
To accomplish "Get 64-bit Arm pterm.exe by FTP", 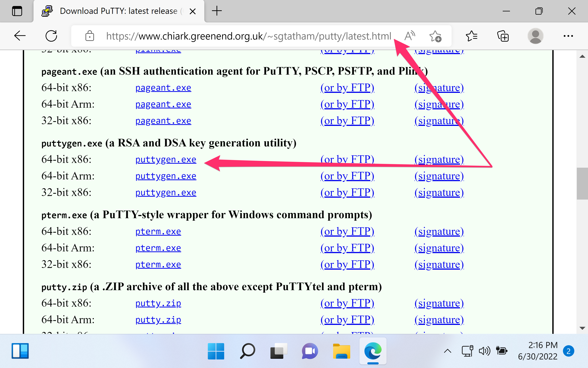I will click(x=347, y=248).
